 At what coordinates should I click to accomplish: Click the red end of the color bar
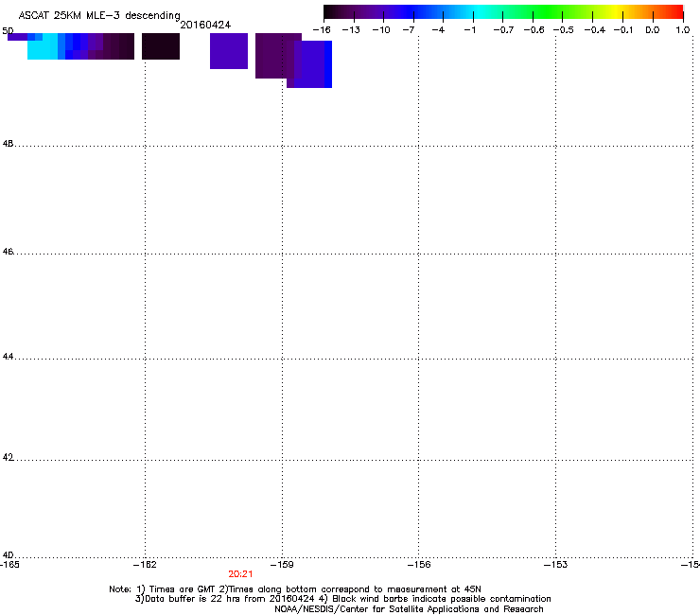(x=674, y=12)
